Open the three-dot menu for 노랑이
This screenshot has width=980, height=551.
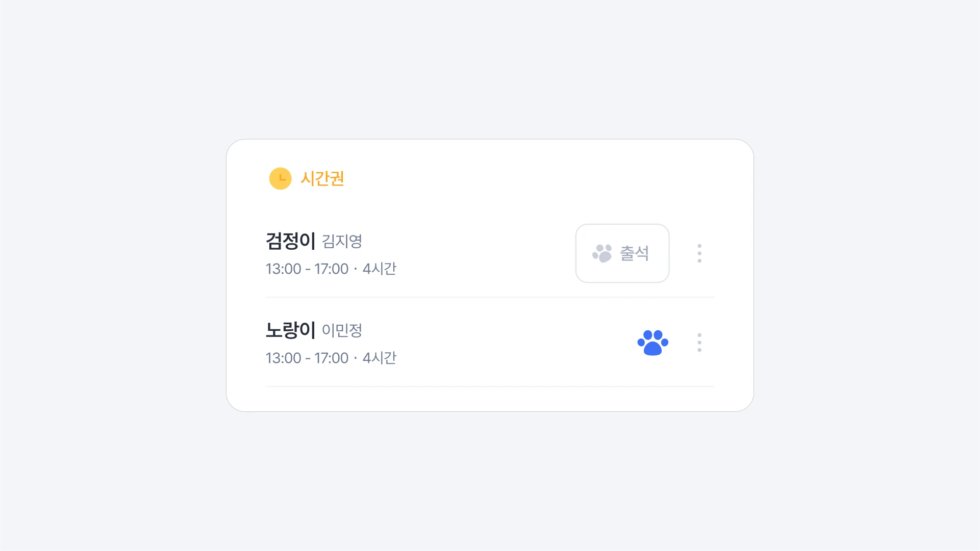tap(699, 343)
